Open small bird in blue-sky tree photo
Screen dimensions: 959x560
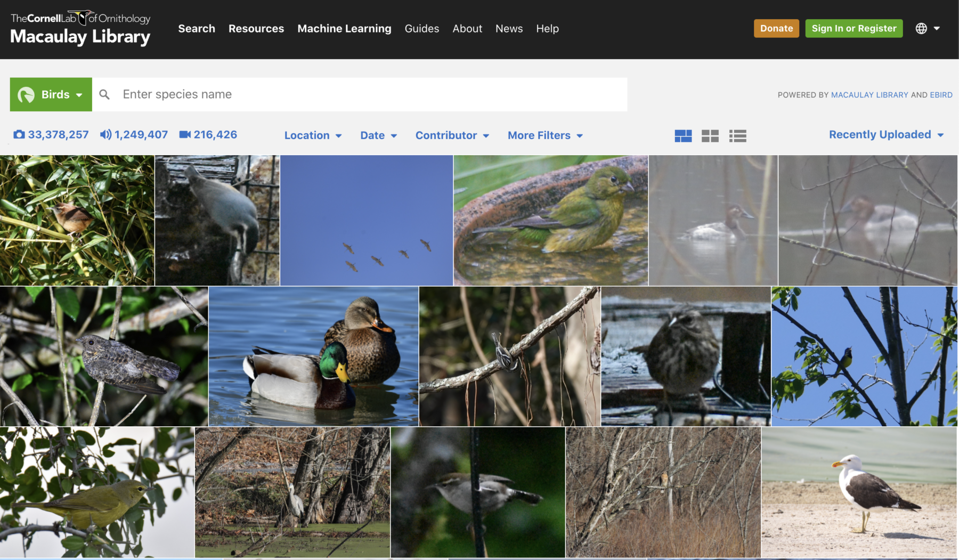[x=864, y=356]
